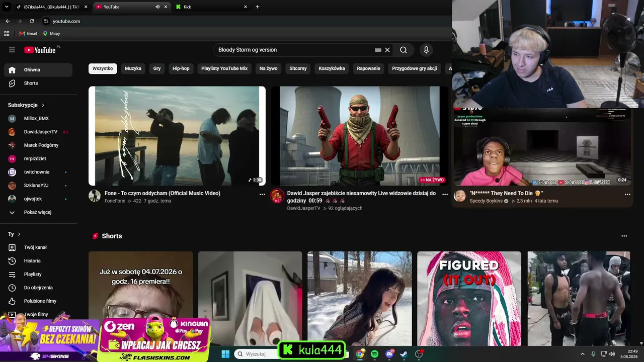
Task: Open DawidJasperTV subscription in sidebar
Action: pos(38,132)
